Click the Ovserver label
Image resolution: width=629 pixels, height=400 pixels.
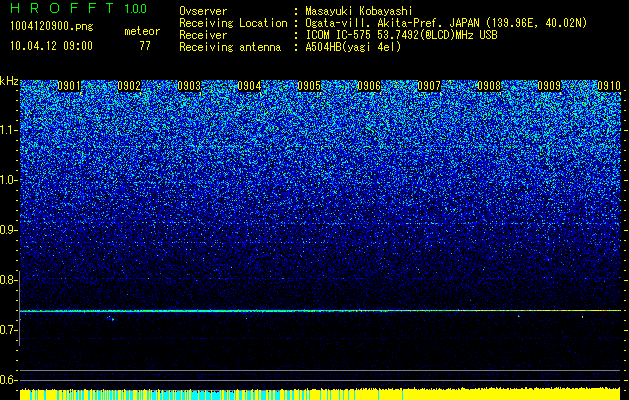click(x=203, y=11)
